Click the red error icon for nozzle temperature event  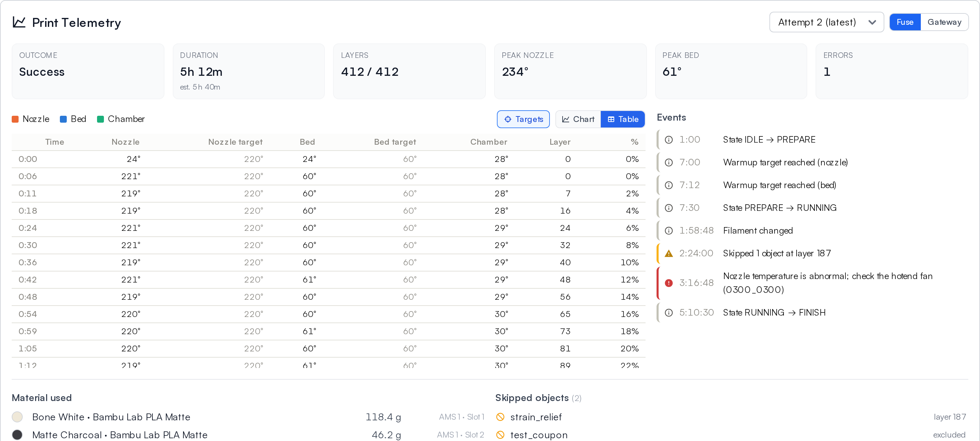(x=669, y=283)
